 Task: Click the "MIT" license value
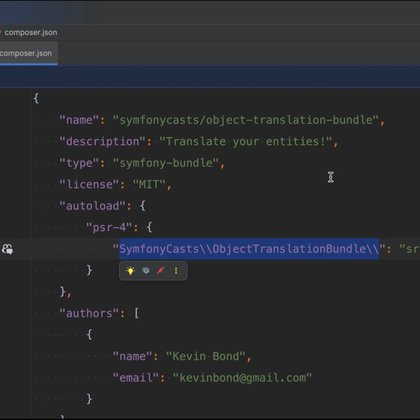coord(149,184)
